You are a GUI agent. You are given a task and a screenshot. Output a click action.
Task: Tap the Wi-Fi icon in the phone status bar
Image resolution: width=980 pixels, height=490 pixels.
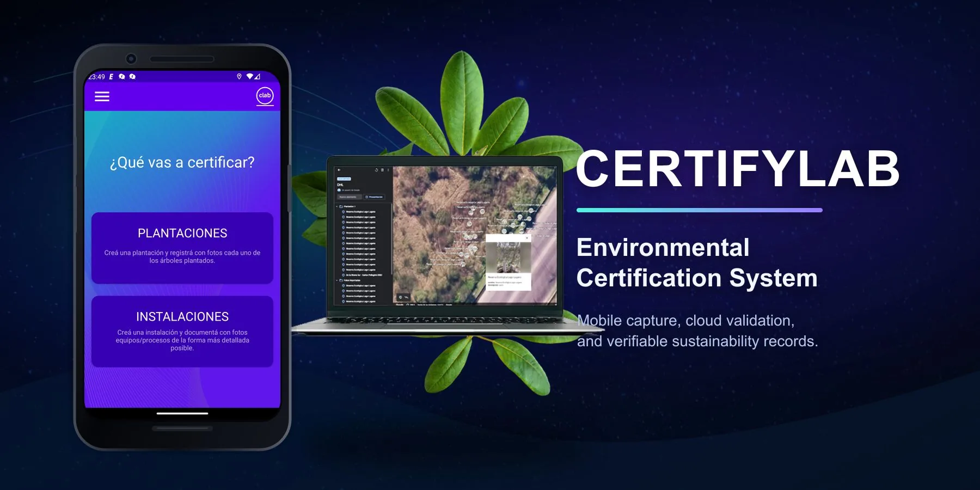pyautogui.click(x=250, y=77)
